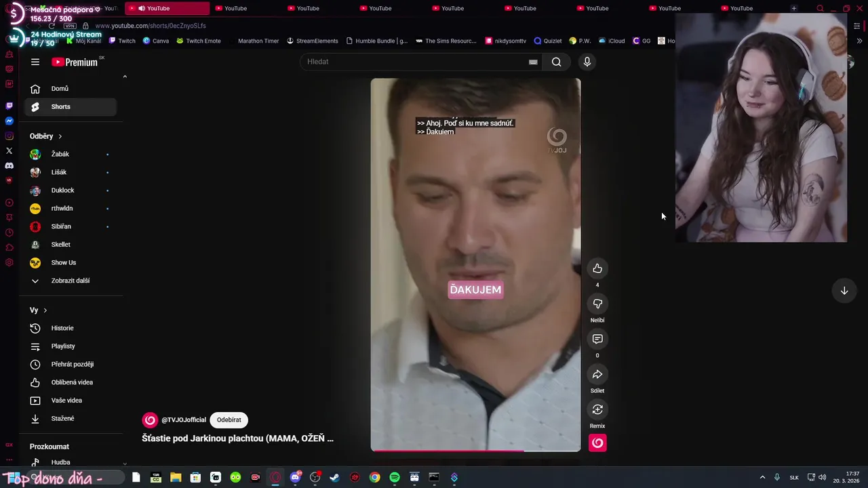Image resolution: width=868 pixels, height=488 pixels.
Task: Click the address bar URL
Action: tap(150, 26)
